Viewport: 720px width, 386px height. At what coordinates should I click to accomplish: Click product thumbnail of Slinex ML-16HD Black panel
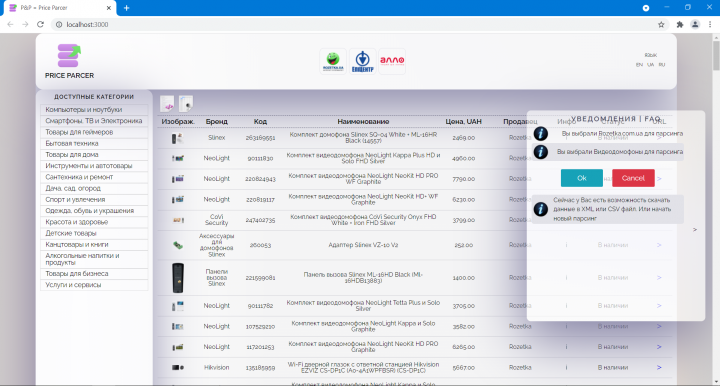tap(178, 278)
